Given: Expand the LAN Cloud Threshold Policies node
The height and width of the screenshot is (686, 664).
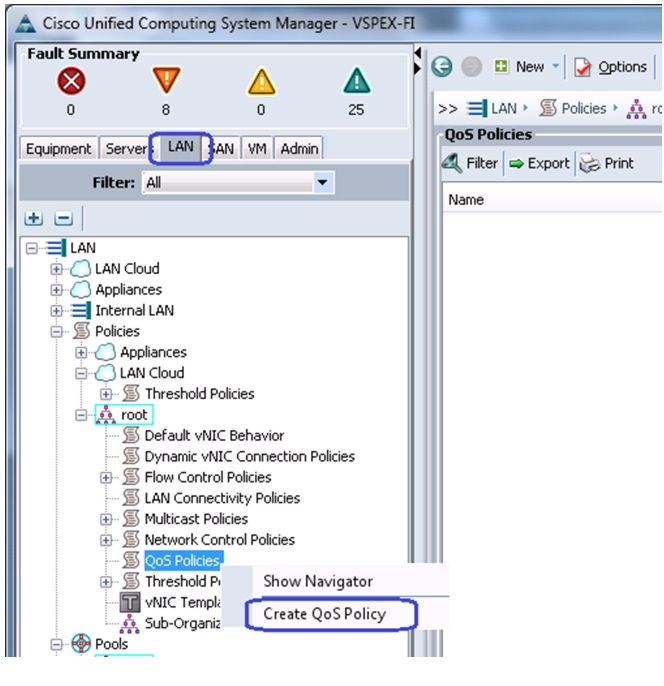Looking at the screenshot, I should 106,394.
